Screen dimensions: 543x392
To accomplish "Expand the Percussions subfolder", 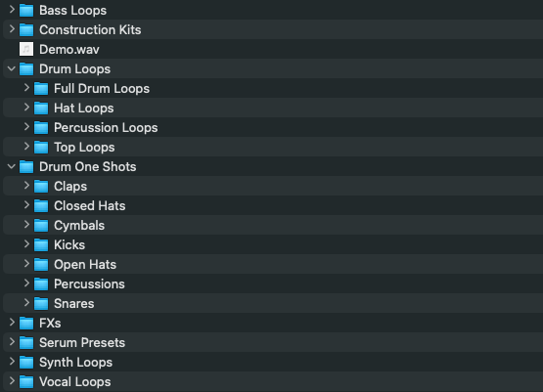I will [x=26, y=283].
